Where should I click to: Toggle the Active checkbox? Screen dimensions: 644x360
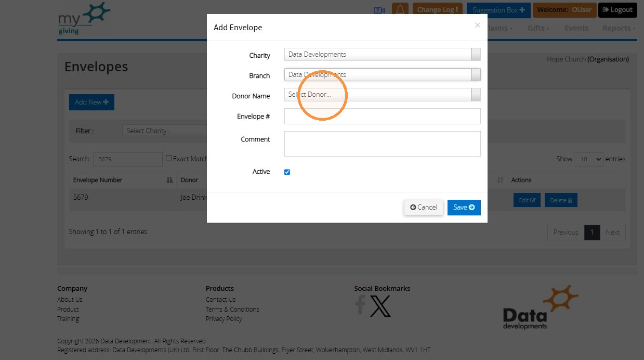287,172
